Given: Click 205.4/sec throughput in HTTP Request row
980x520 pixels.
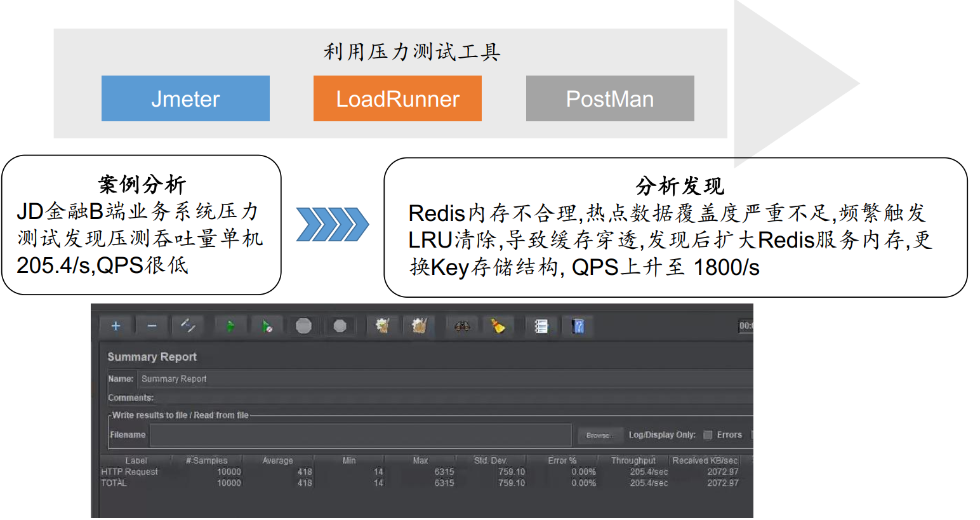Looking at the screenshot, I should point(649,472).
